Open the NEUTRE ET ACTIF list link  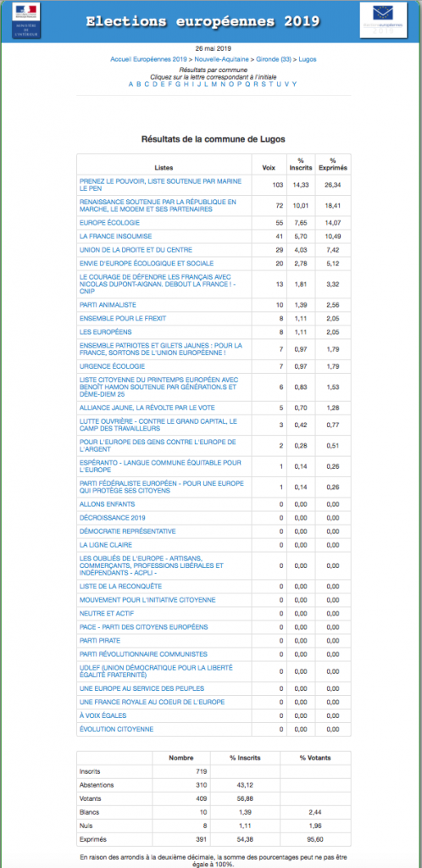point(107,614)
